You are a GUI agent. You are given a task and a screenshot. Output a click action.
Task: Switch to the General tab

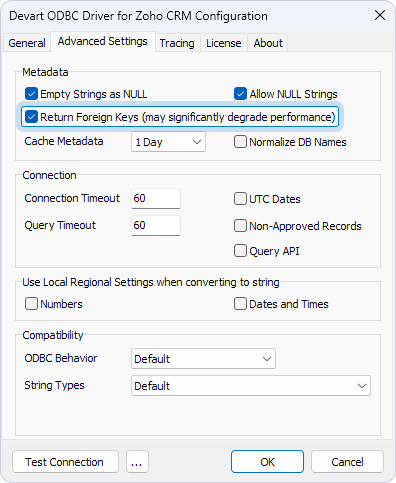tap(27, 43)
